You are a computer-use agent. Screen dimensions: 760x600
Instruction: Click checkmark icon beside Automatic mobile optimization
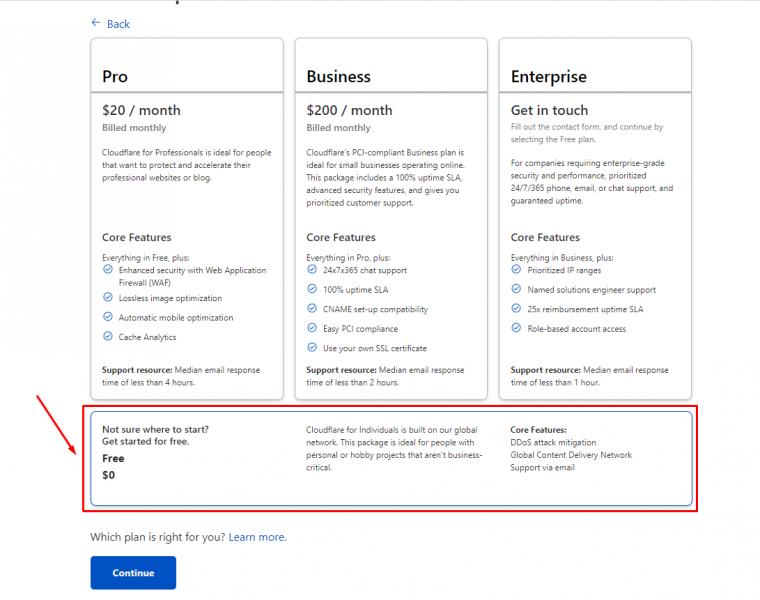click(108, 316)
